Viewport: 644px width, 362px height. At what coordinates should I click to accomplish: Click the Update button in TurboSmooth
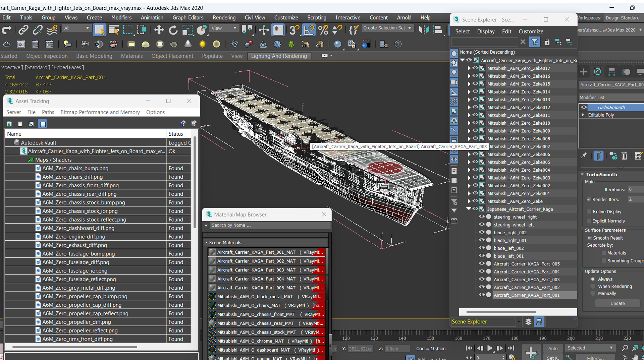(618, 303)
